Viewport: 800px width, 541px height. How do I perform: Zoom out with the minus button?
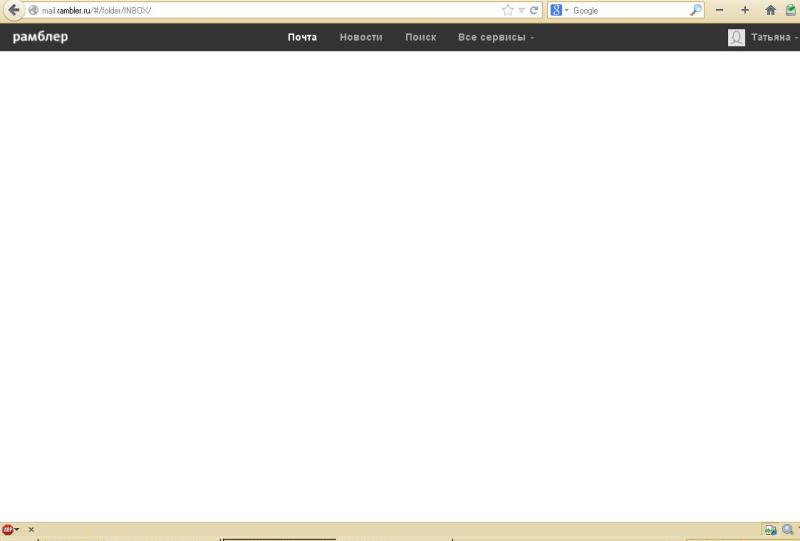point(719,10)
